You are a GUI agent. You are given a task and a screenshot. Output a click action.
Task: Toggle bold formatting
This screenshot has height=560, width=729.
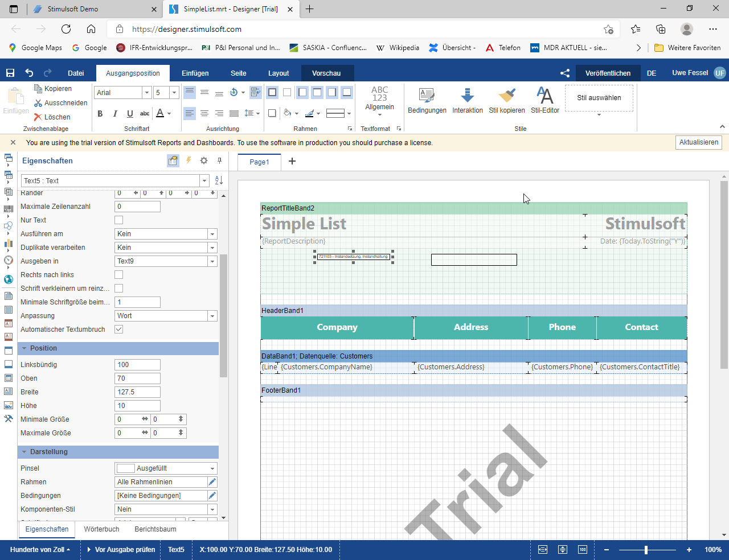100,114
